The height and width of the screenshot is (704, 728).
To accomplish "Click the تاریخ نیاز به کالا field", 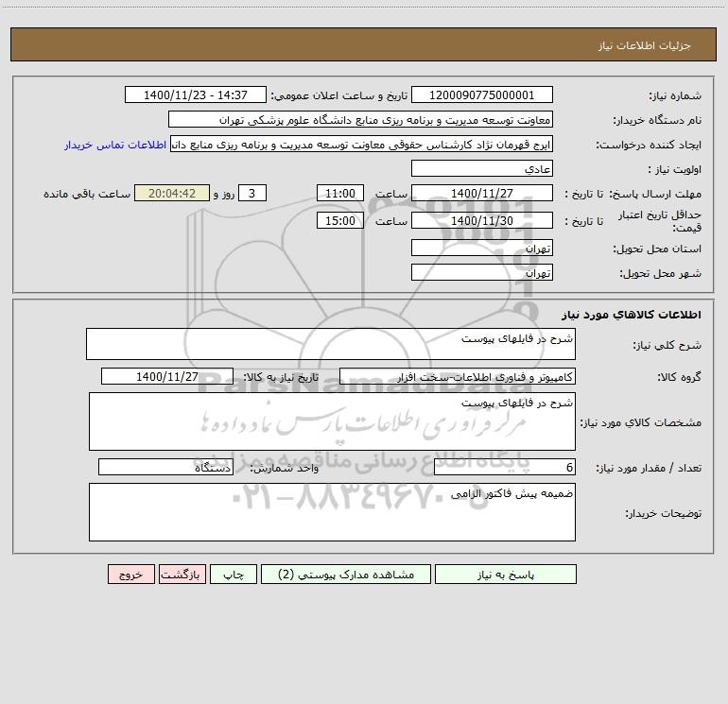I will [x=167, y=376].
